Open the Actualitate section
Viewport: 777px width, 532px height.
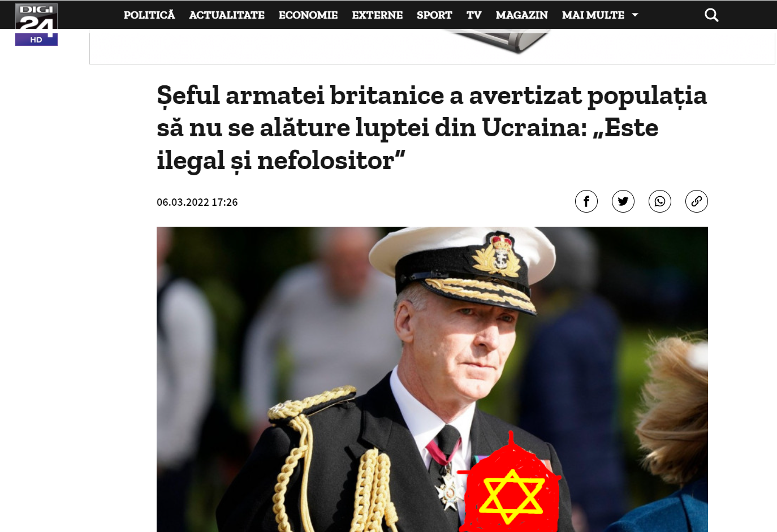(x=227, y=15)
